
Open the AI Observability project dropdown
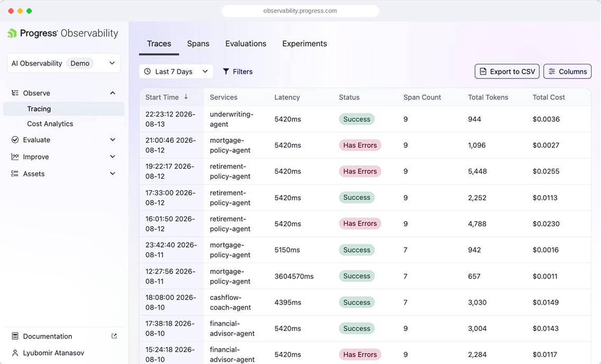coord(63,63)
